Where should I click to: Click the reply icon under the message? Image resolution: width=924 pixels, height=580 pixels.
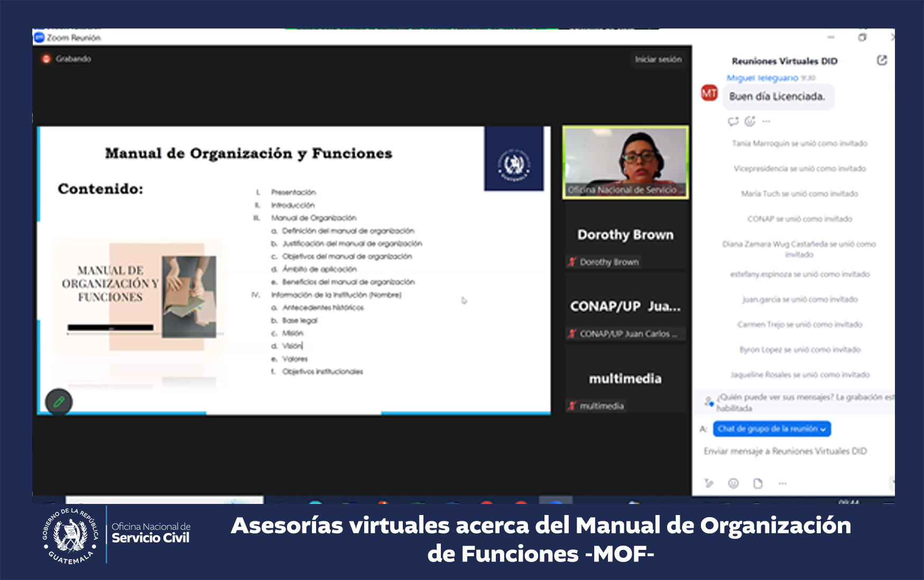coord(733,121)
